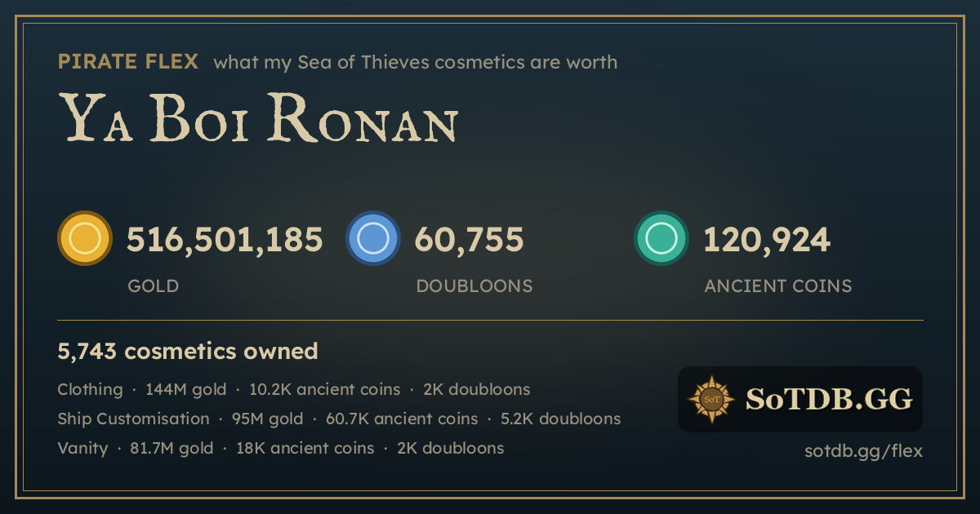Click the DOUBLOONS label
The height and width of the screenshot is (514, 980).
(474, 286)
